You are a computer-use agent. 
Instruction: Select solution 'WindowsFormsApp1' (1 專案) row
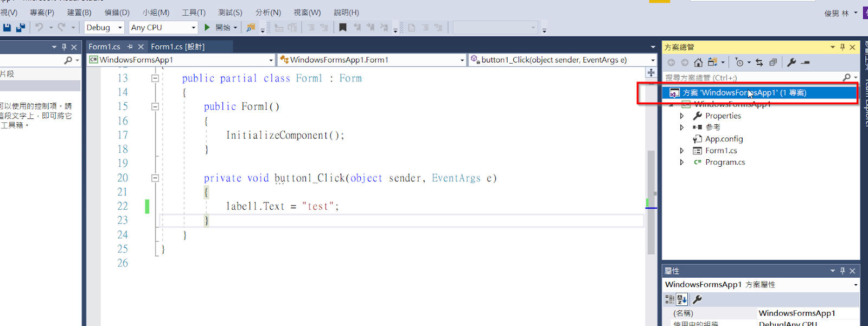(x=761, y=93)
